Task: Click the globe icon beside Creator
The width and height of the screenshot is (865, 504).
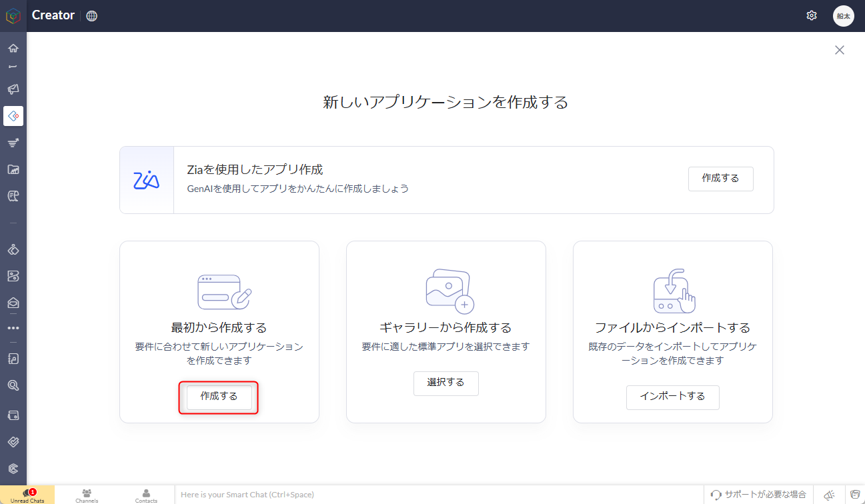Action: click(x=92, y=16)
